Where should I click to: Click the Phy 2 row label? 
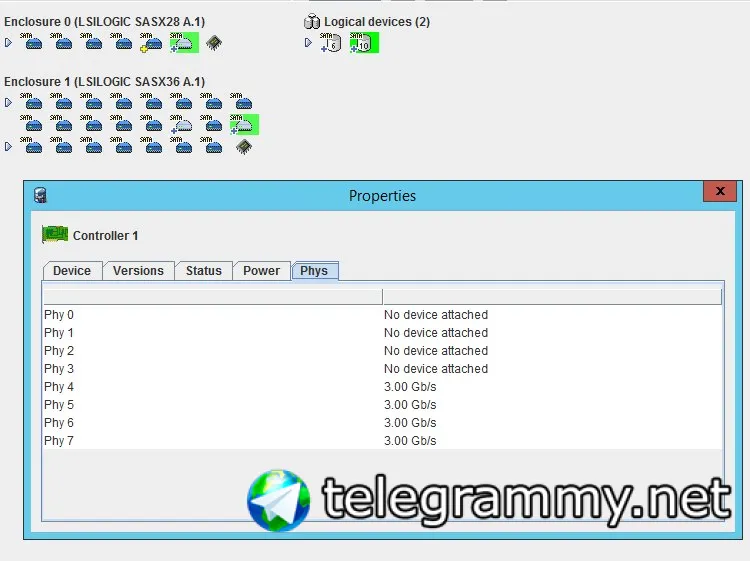point(59,351)
